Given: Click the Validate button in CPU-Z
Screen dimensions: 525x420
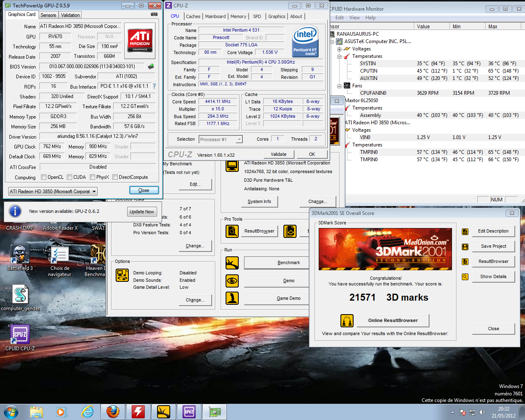Looking at the screenshot, I should pyautogui.click(x=278, y=154).
